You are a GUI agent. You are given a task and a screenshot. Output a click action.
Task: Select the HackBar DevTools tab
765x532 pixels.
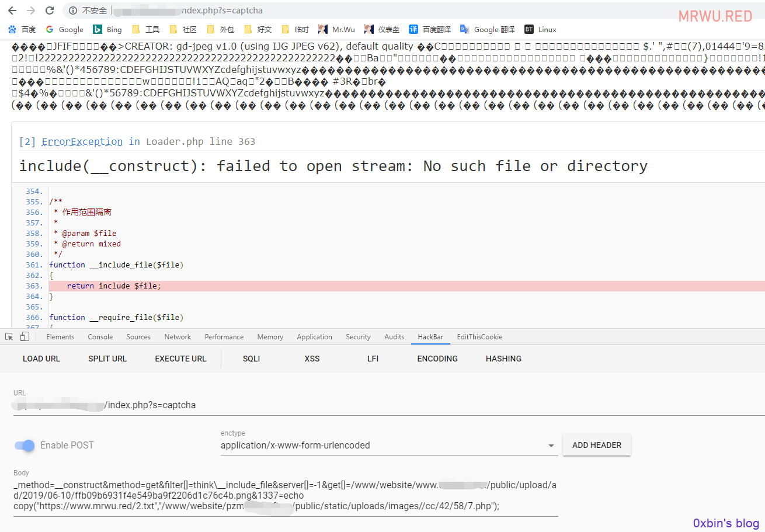click(x=430, y=337)
